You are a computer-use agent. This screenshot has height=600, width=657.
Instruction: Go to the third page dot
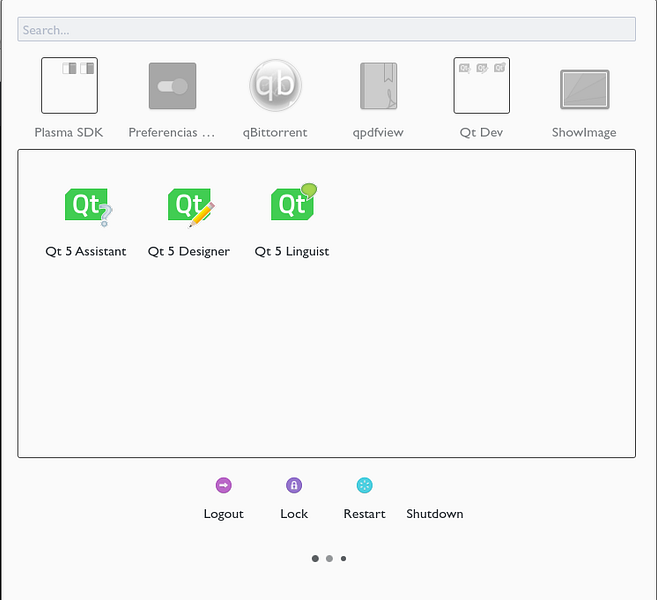tap(344, 559)
